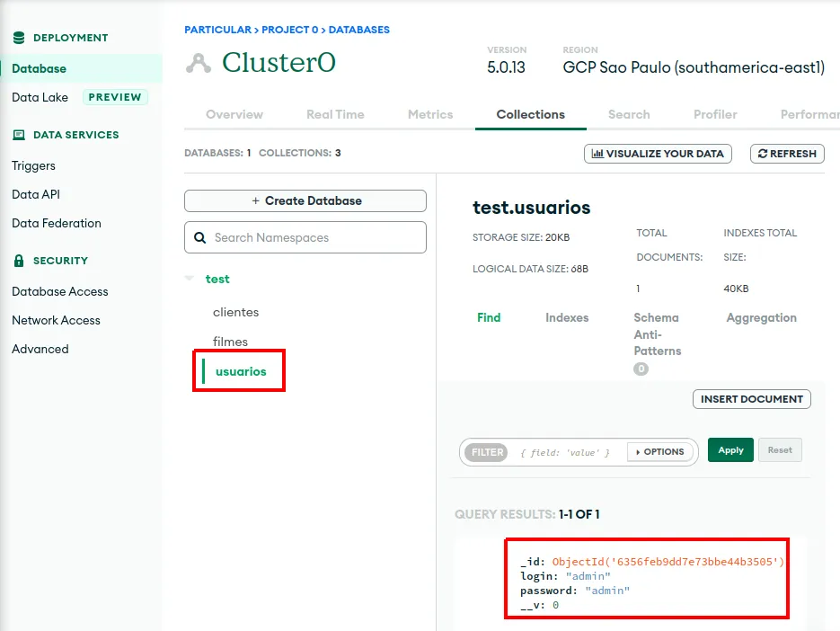This screenshot has width=840, height=631.
Task: Focus the Search Namespaces field
Action: [x=305, y=237]
